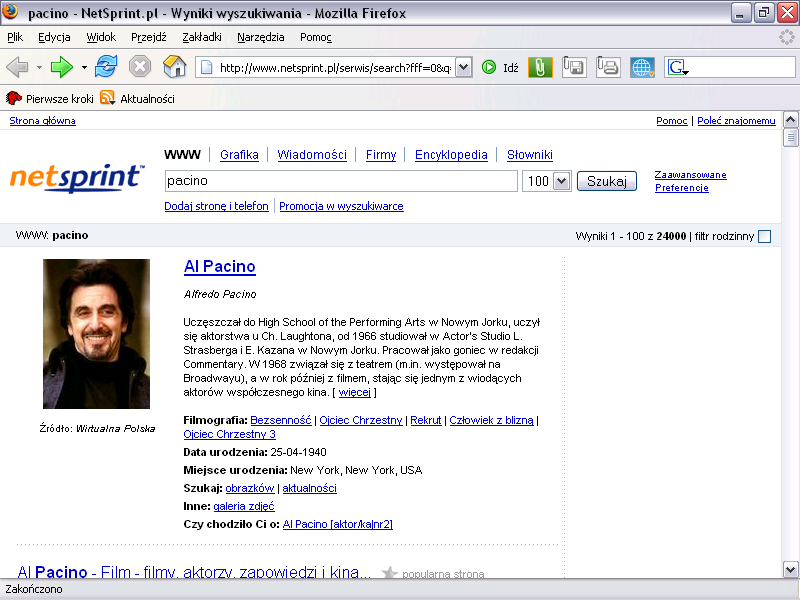The image size is (800, 600).
Task: Open the Narzędzia menu
Action: pos(261,37)
